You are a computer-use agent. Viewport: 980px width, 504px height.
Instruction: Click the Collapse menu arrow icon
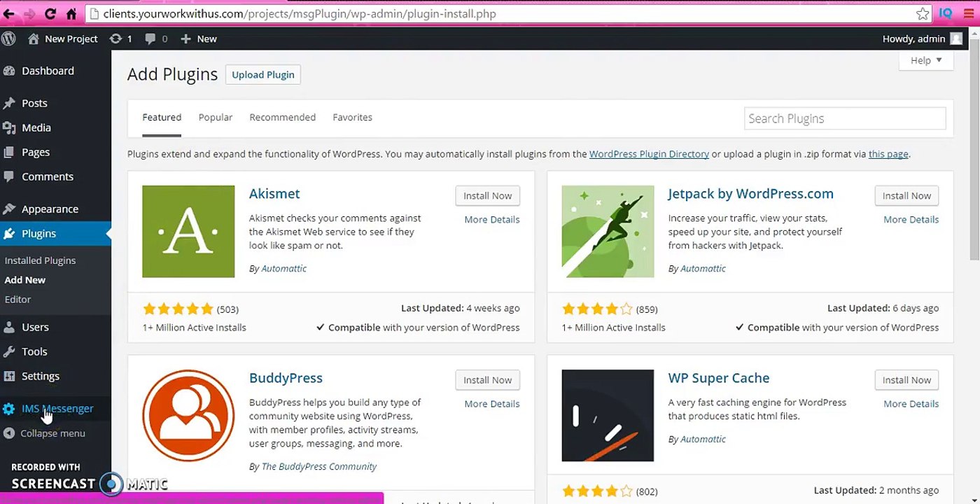[x=9, y=433]
